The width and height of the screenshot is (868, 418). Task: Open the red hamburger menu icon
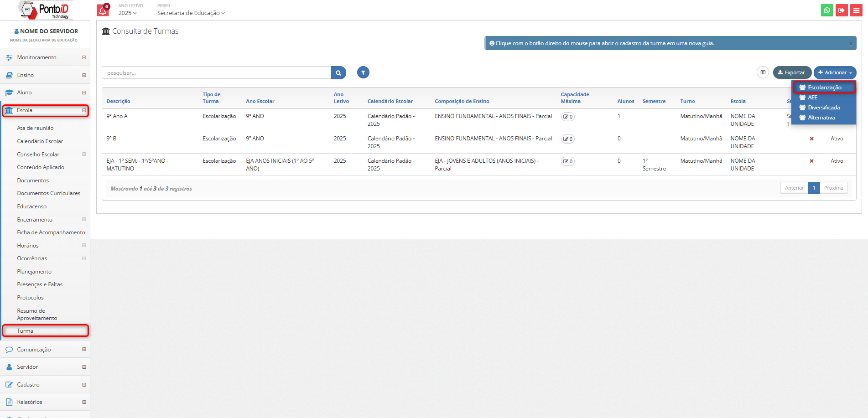pyautogui.click(x=856, y=10)
